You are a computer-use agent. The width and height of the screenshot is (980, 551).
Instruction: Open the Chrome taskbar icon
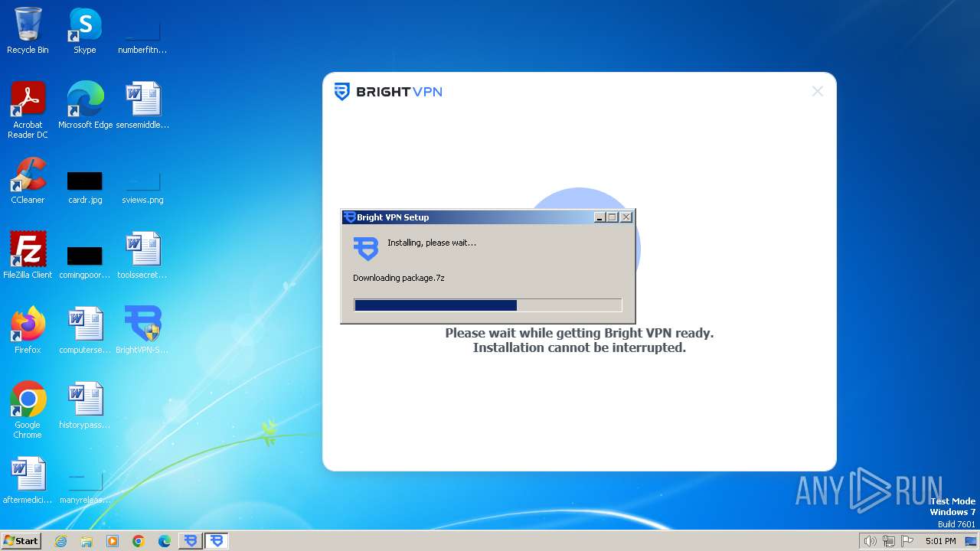pos(139,541)
